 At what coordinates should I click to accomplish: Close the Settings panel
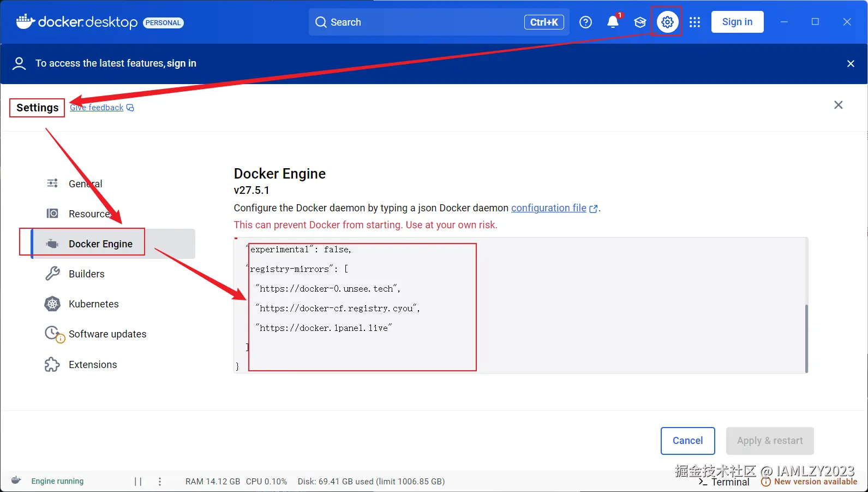[839, 105]
